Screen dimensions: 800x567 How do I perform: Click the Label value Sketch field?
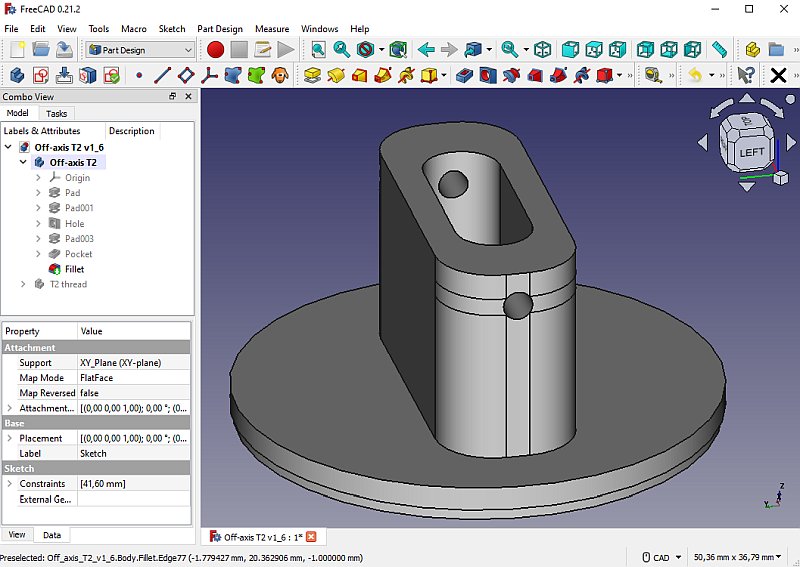134,453
